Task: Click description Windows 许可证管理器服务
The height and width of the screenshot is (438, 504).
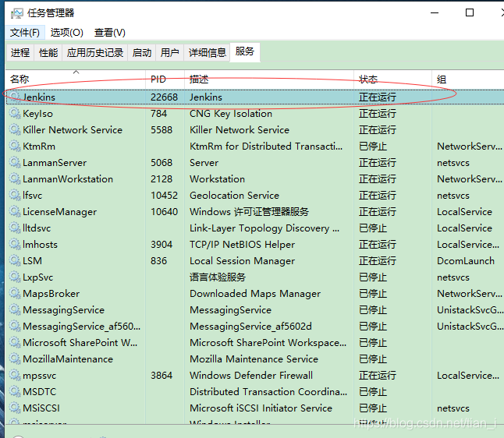Action: pyautogui.click(x=249, y=212)
